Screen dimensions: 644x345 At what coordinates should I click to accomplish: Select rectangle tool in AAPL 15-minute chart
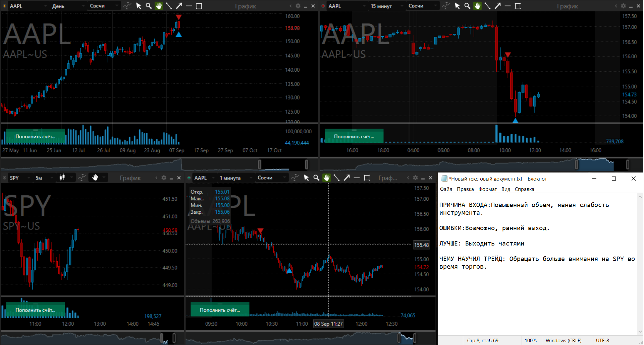coord(518,6)
